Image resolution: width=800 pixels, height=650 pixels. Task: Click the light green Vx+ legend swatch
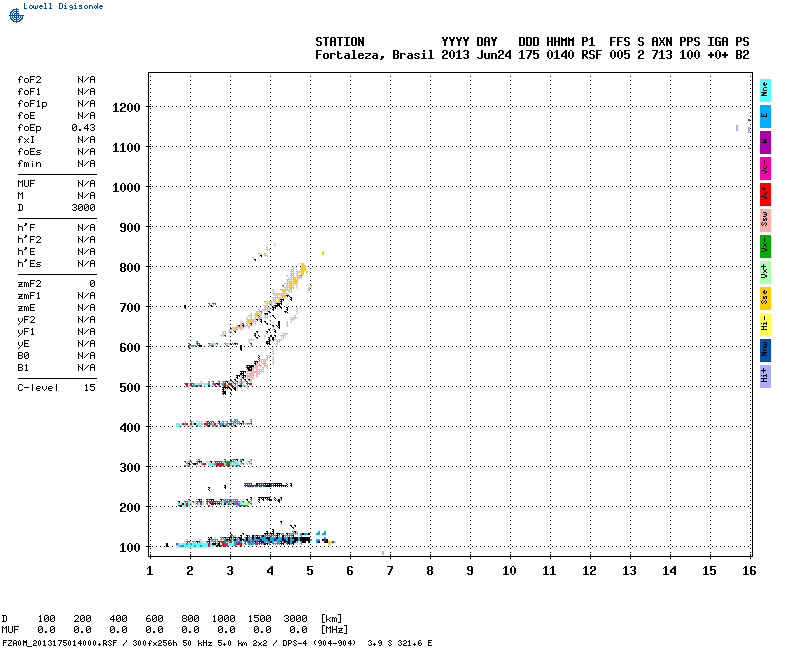[x=765, y=272]
